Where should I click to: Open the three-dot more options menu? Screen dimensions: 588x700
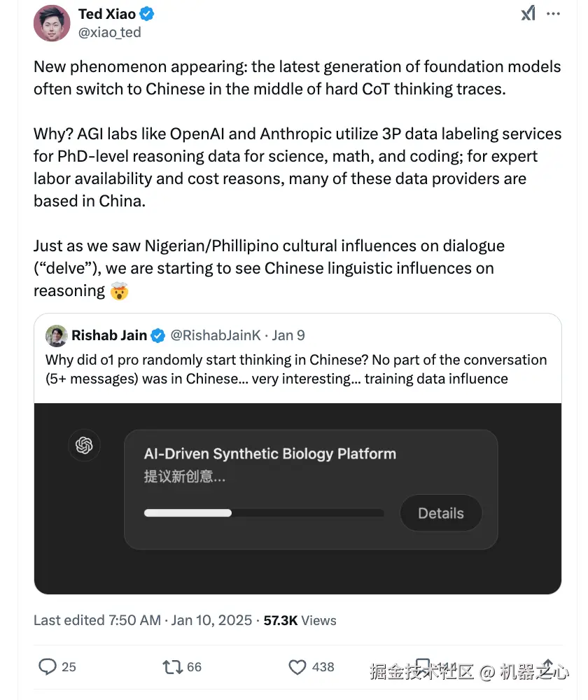pos(553,13)
